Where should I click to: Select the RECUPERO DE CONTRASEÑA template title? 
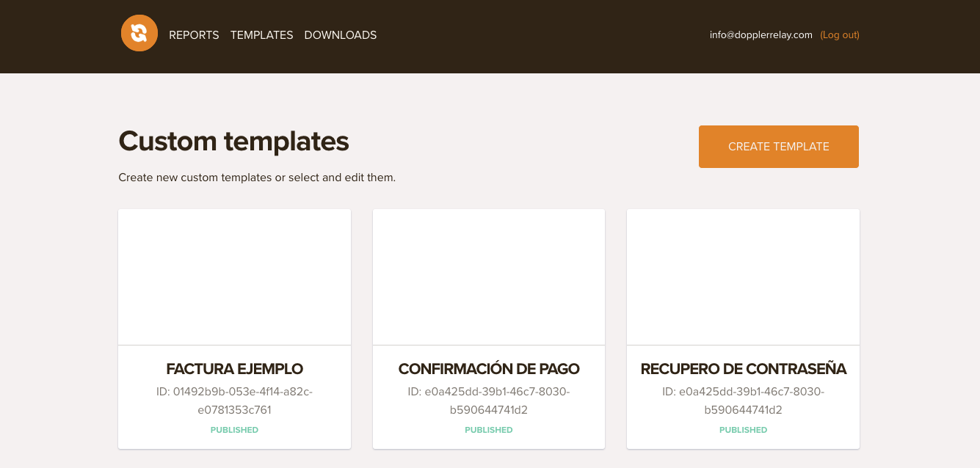(744, 369)
